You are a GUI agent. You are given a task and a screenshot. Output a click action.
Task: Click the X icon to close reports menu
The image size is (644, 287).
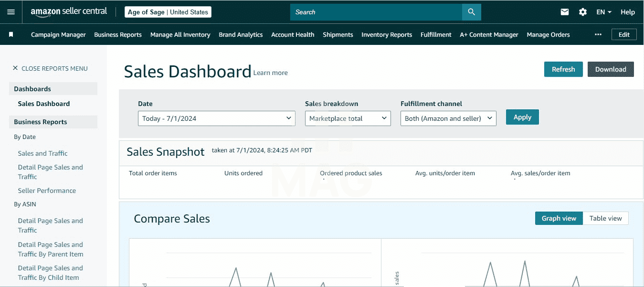click(x=15, y=68)
